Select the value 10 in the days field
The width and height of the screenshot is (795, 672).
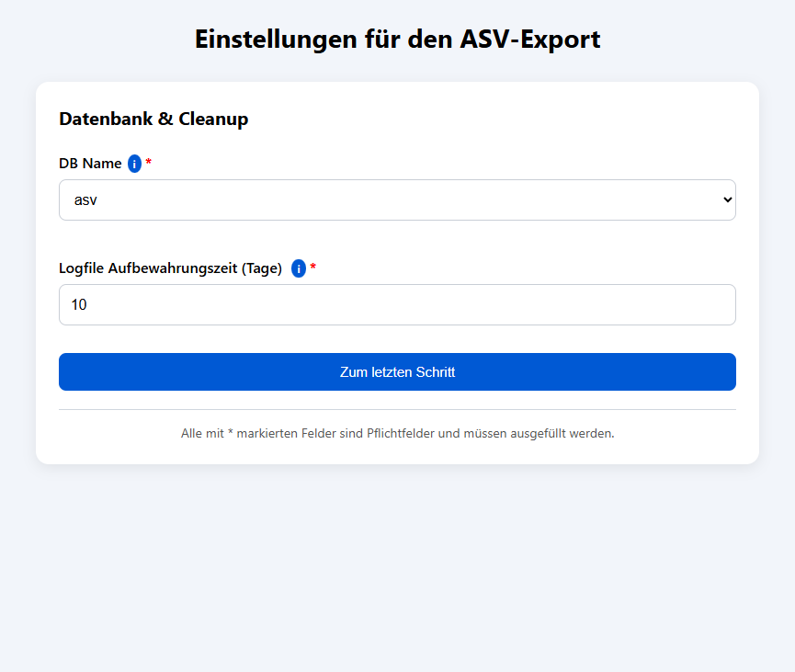point(79,304)
